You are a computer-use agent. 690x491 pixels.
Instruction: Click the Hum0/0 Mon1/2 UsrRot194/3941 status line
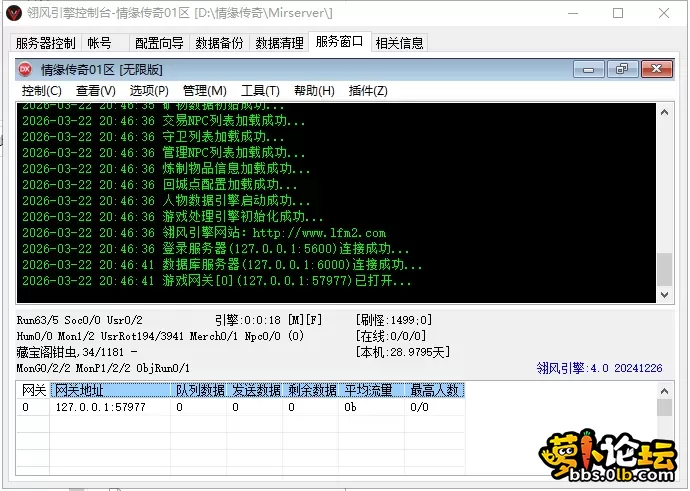pyautogui.click(x=160, y=336)
